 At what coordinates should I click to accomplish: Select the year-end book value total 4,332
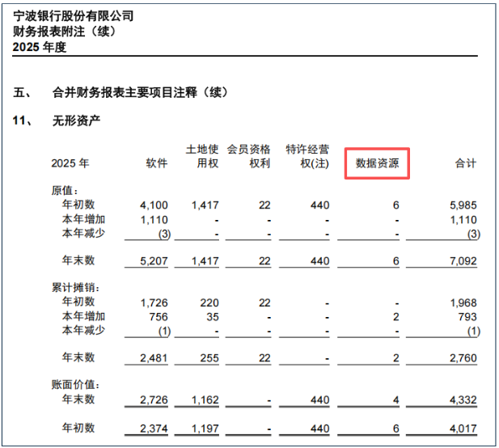click(463, 400)
